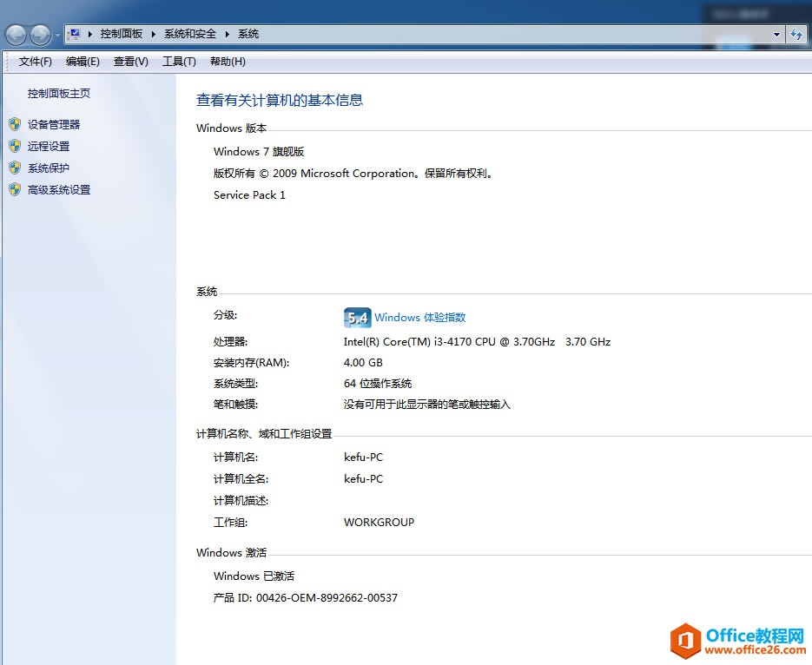Click the 5.4 experience index score badge

pyautogui.click(x=357, y=317)
